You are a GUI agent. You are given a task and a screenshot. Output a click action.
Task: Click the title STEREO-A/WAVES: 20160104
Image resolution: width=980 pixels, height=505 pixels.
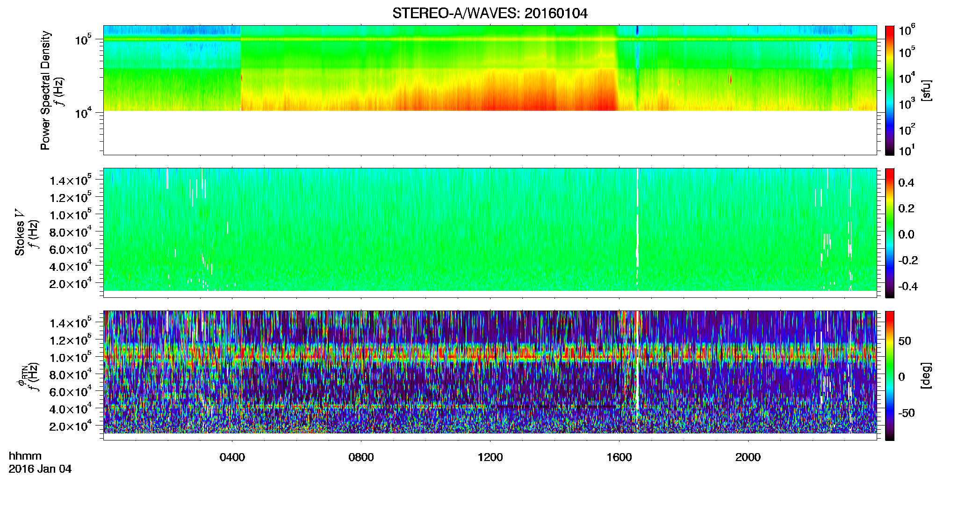(490, 14)
